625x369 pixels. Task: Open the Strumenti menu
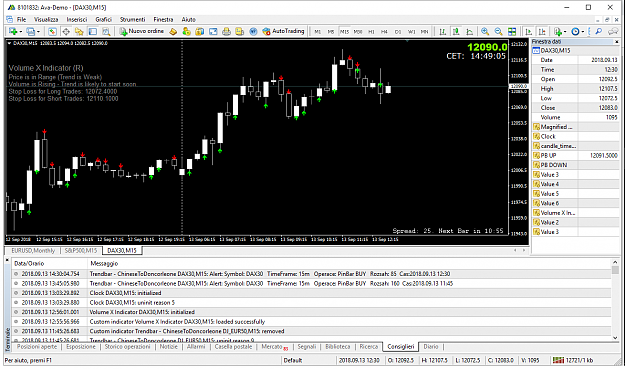click(132, 19)
